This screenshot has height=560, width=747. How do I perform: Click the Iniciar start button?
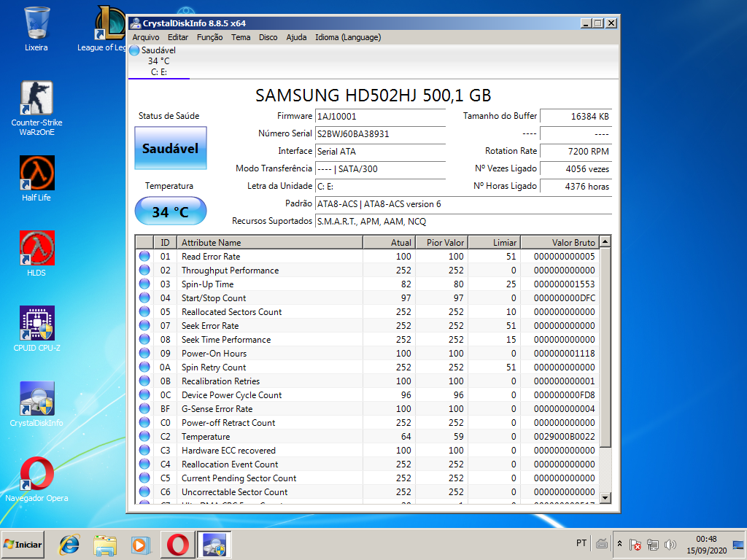click(23, 544)
